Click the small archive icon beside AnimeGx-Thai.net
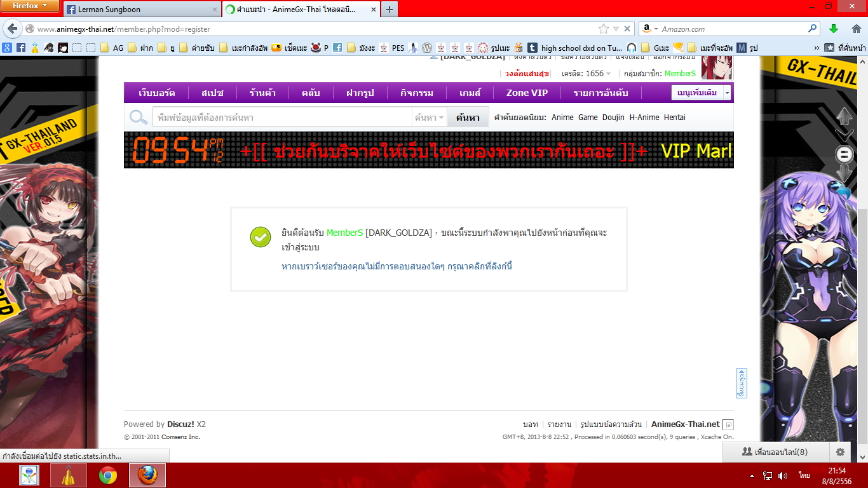Image resolution: width=868 pixels, height=488 pixels. click(x=729, y=424)
